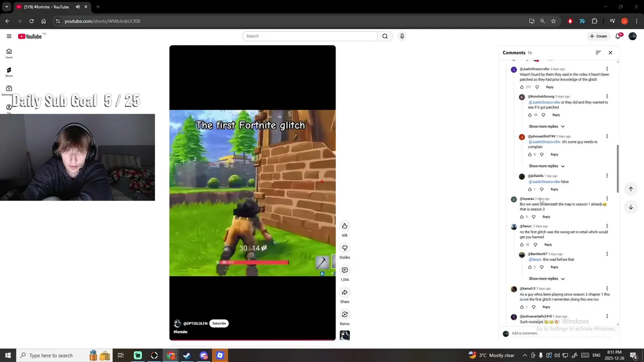Image resolution: width=644 pixels, height=362 pixels.
Task: Reply to KunchukGurung's comment
Action: 556,115
